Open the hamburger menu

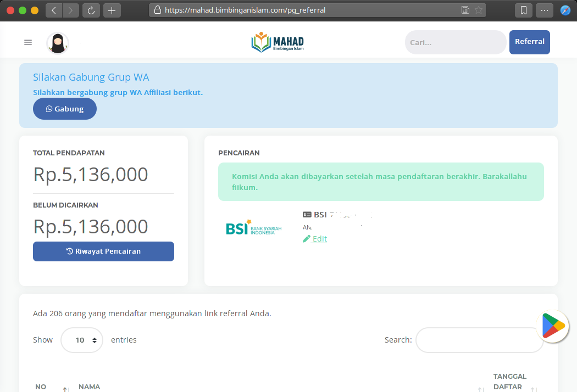(x=28, y=42)
